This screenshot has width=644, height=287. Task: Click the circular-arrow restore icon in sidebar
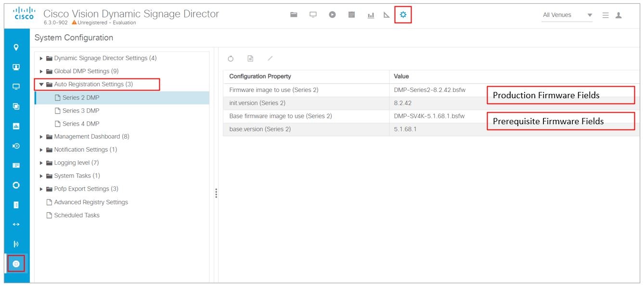coord(16,146)
